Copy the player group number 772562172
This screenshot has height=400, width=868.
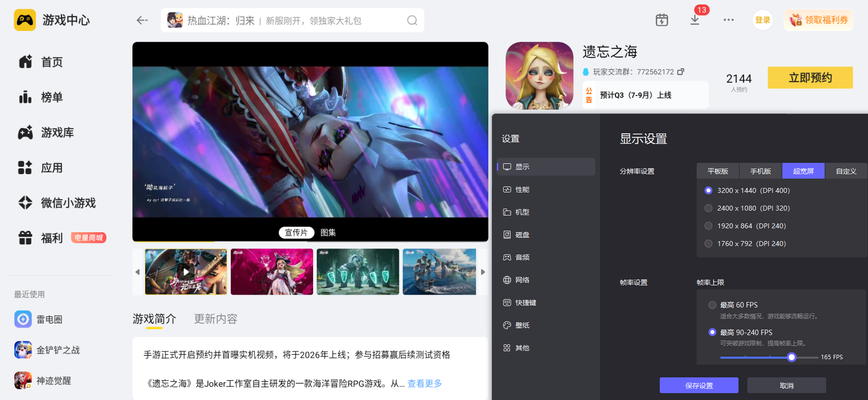tap(680, 72)
